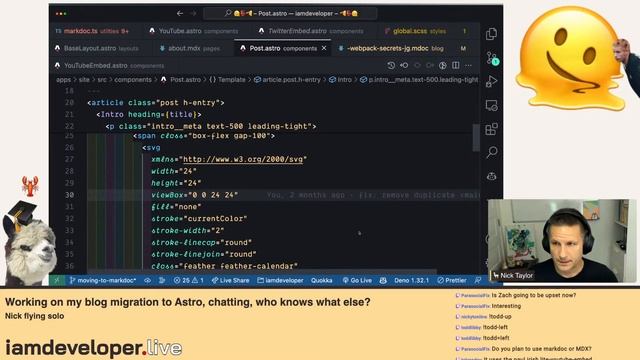Open the Copilot robot icon in activity bar
640x360 pixels.
point(491,176)
